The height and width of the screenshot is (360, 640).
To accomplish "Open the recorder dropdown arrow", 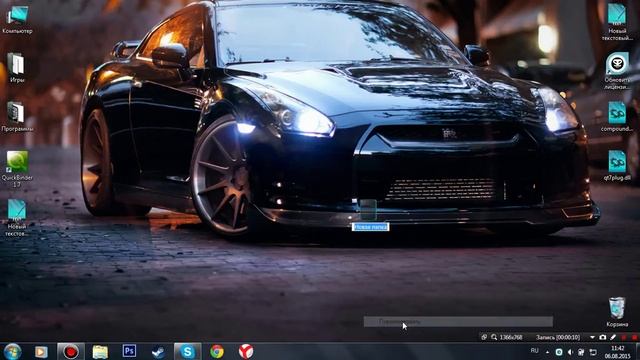I will 592,338.
